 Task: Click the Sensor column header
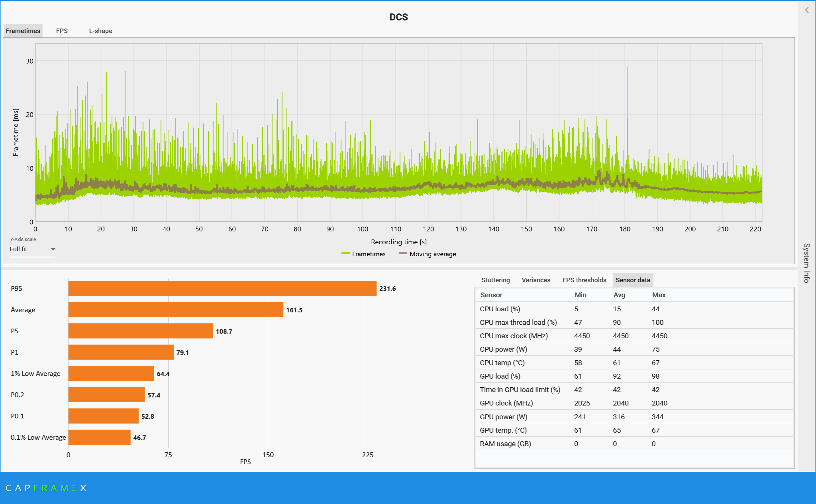tap(491, 295)
